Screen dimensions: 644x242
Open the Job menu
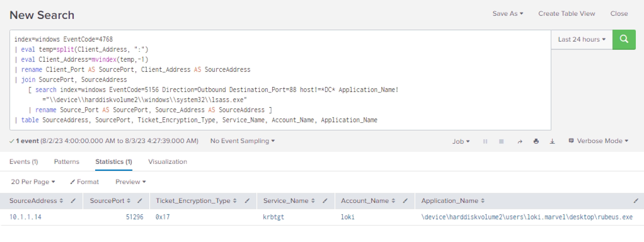pyautogui.click(x=461, y=141)
